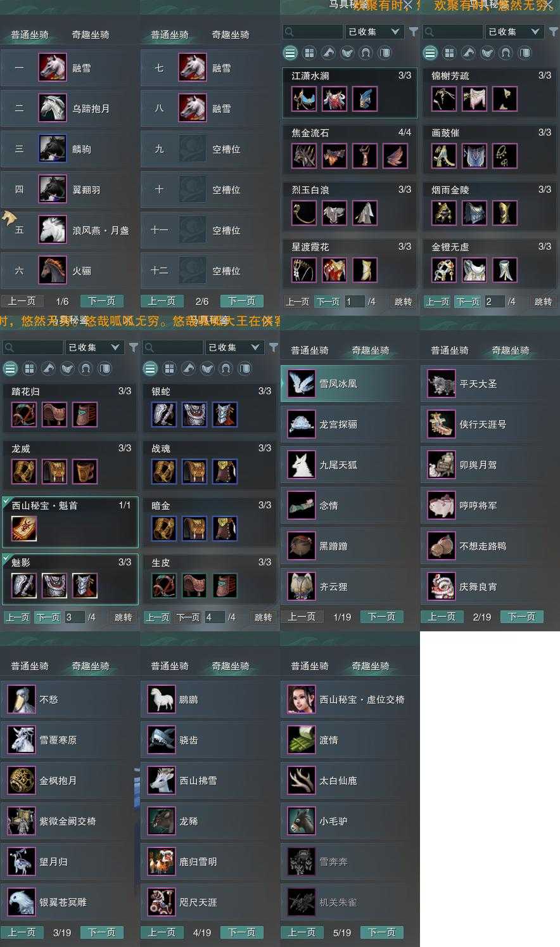Toggle the checked 西山秘宝·魁首 set row

pyautogui.click(x=70, y=522)
